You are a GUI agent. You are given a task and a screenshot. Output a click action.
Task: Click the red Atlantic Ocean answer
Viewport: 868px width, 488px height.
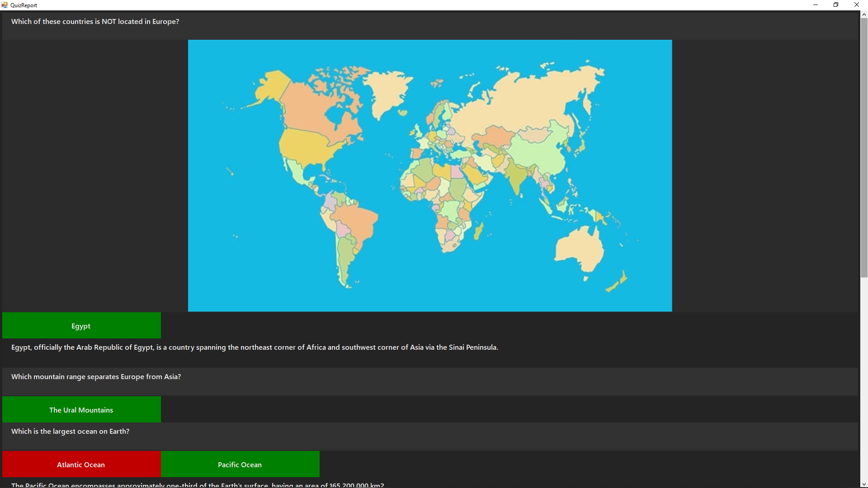click(x=81, y=465)
